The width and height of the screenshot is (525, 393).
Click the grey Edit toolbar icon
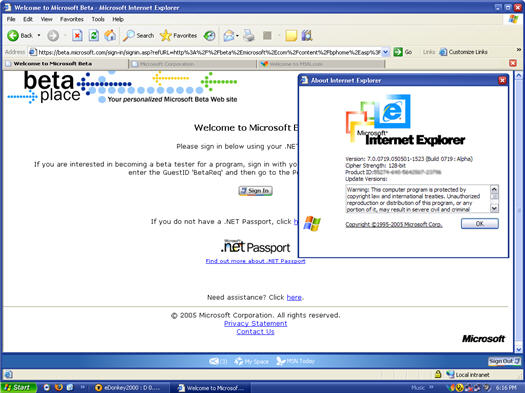[267, 35]
